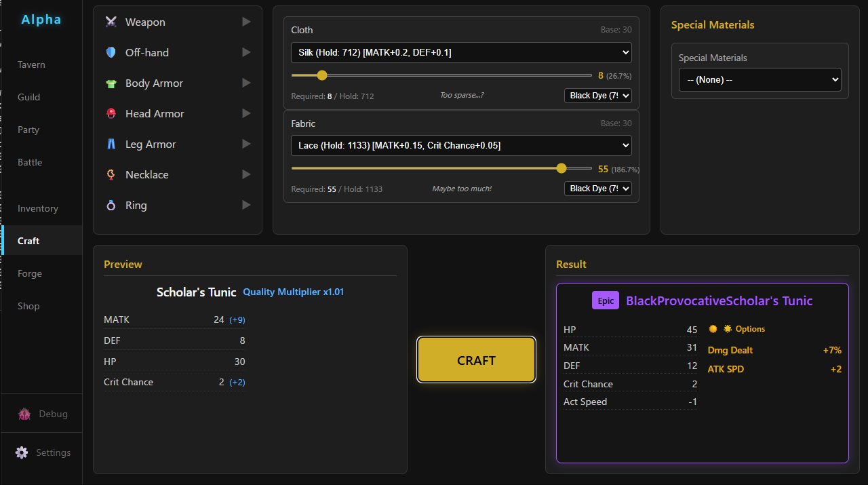The height and width of the screenshot is (485, 868).
Task: Click the Quality Multiplier x1.01 text
Action: (x=294, y=292)
